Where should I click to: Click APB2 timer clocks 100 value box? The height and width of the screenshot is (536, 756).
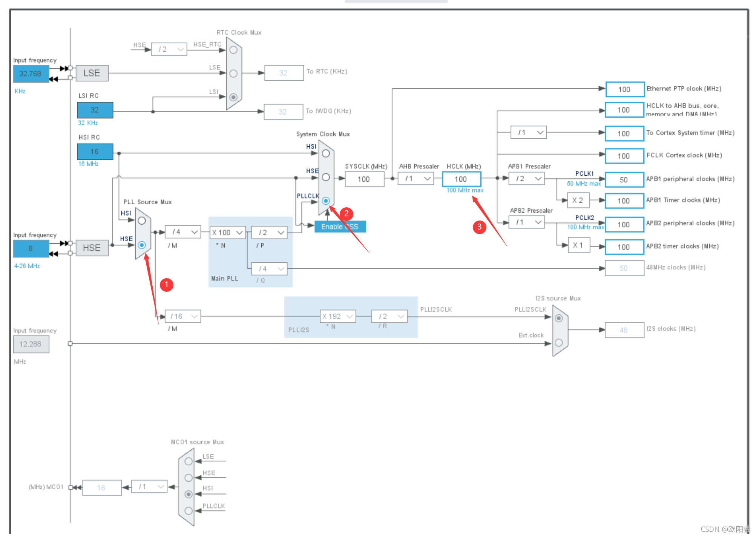click(x=624, y=247)
